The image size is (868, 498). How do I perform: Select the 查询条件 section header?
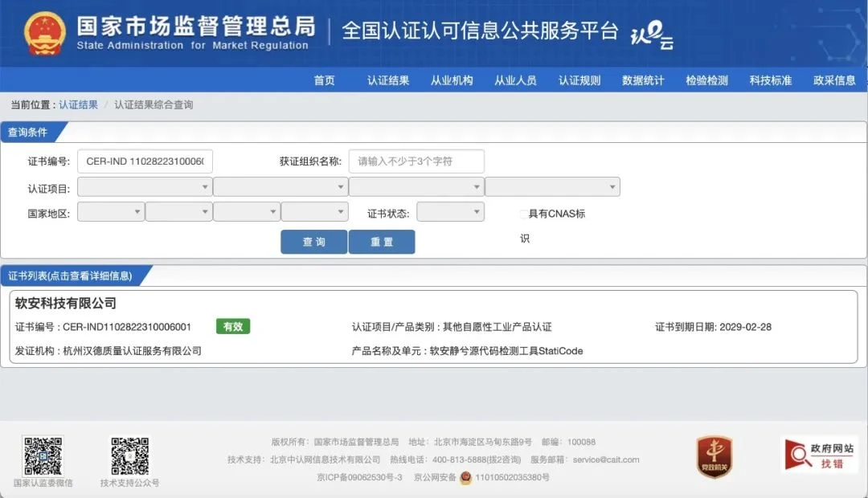tap(27, 133)
